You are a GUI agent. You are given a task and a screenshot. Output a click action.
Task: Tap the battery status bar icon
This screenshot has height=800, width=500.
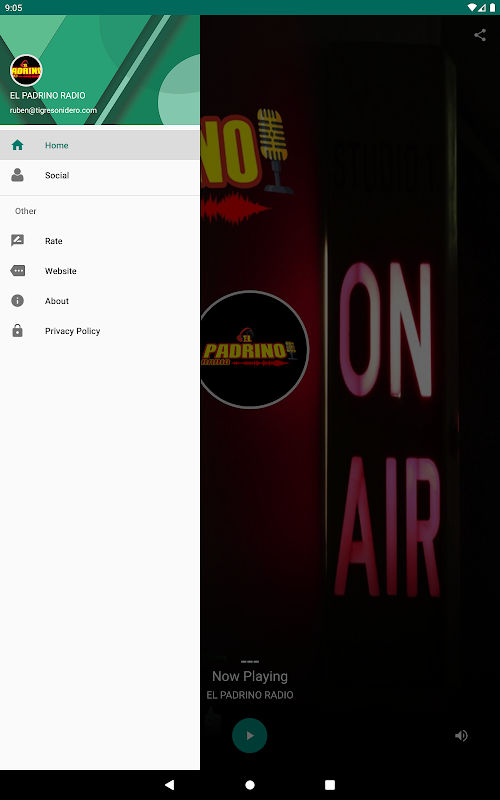click(x=492, y=8)
